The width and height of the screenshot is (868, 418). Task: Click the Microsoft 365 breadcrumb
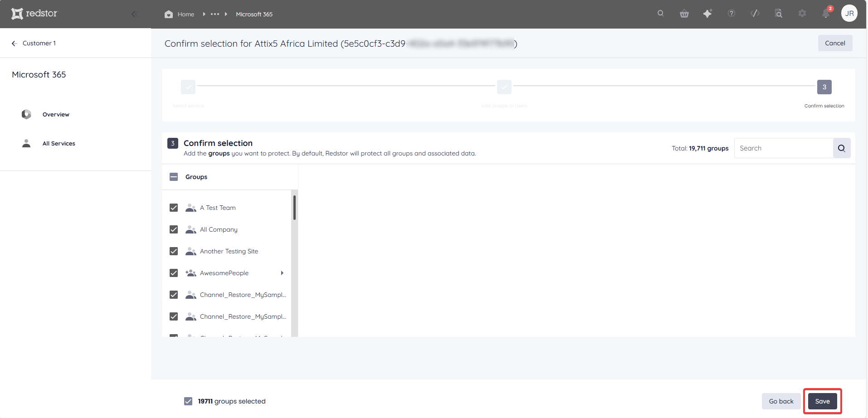pyautogui.click(x=254, y=14)
